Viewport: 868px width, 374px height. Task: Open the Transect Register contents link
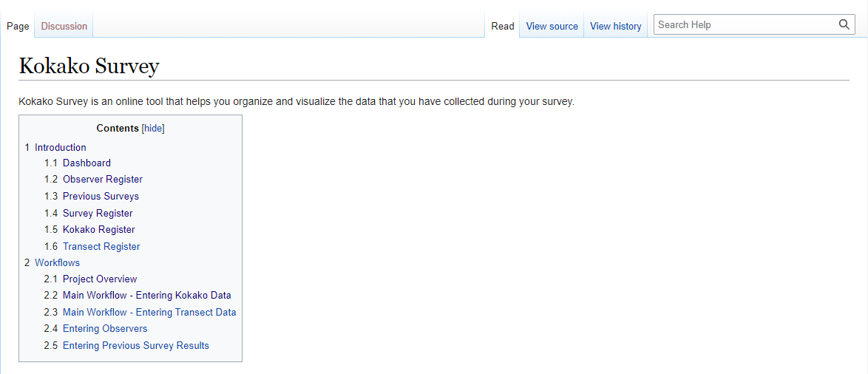click(x=101, y=246)
